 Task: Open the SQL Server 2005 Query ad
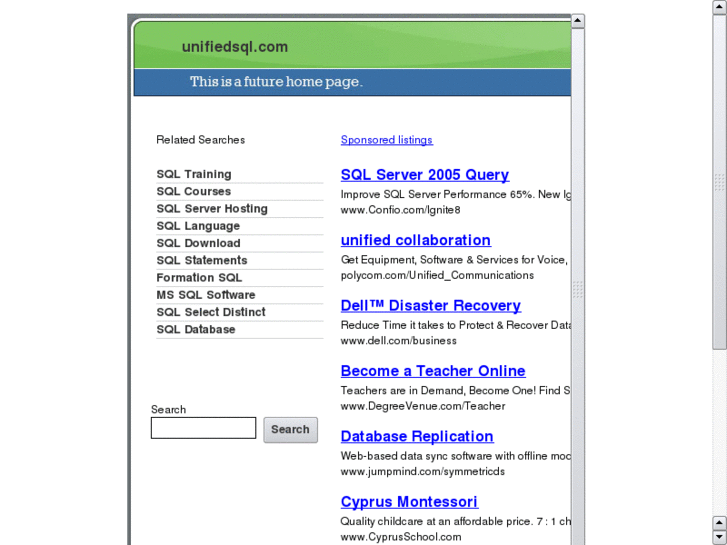pos(425,175)
